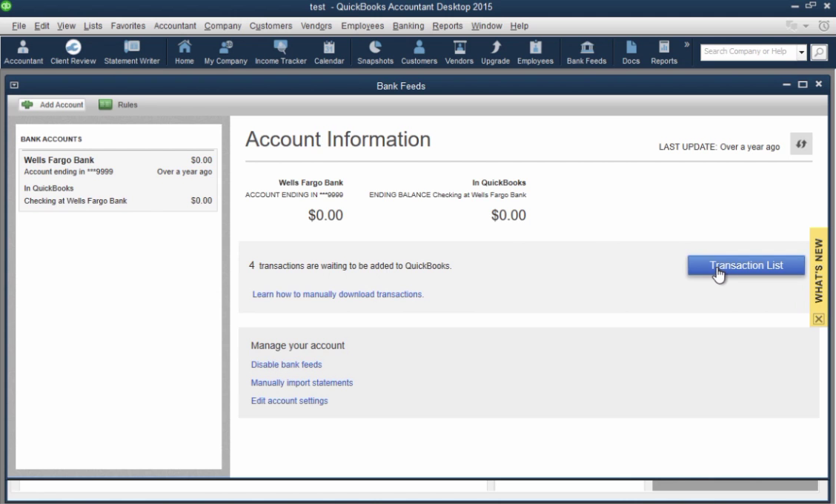This screenshot has width=836, height=504.
Task: Open the Window menu
Action: click(486, 26)
